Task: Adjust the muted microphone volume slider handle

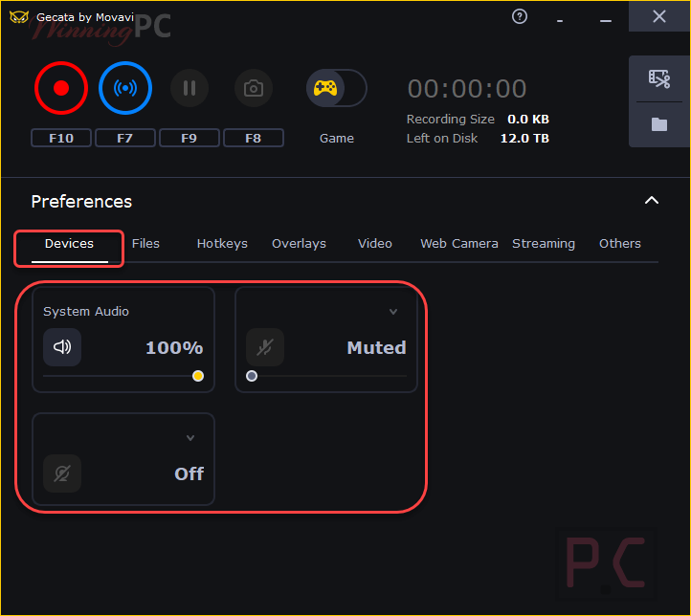Action: coord(252,376)
